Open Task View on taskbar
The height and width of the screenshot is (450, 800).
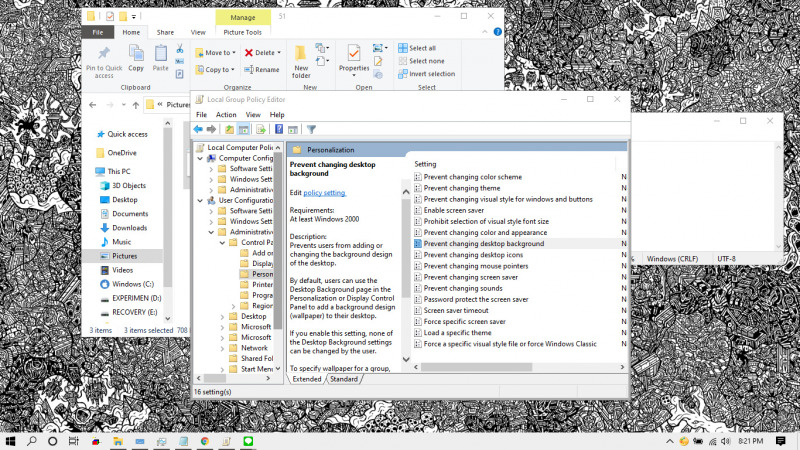[x=74, y=441]
